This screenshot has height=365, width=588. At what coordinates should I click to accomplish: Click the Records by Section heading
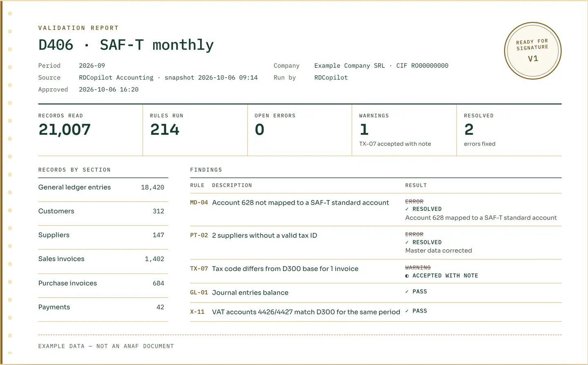(74, 170)
